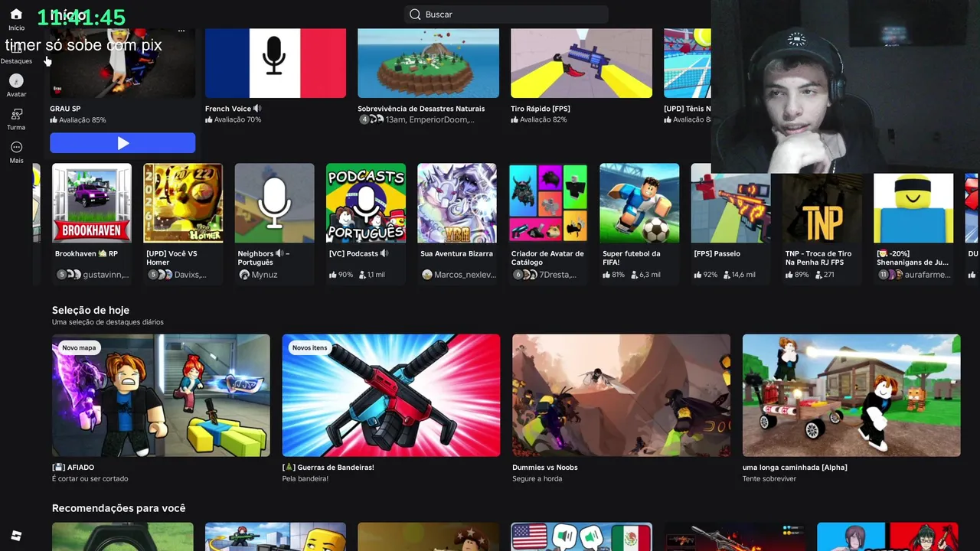Open the French Voice game thumbnail
The height and width of the screenshot is (551, 980).
[276, 63]
